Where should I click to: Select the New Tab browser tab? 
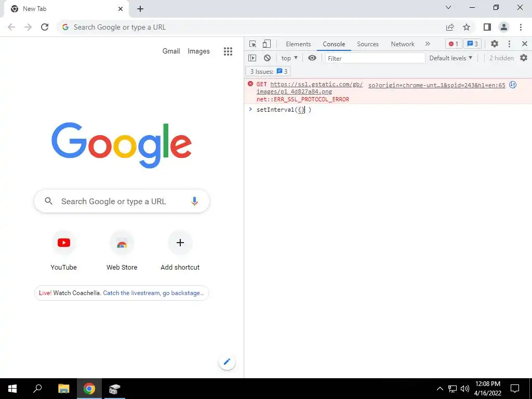click(66, 9)
